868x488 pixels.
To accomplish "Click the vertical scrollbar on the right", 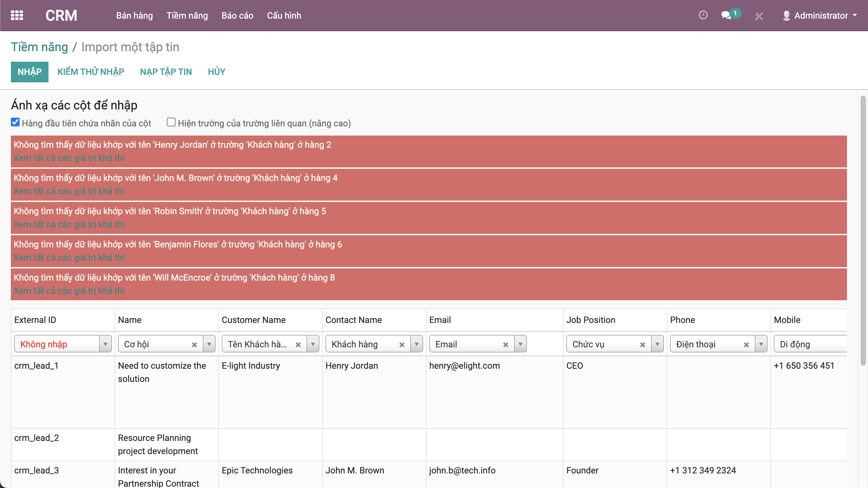I will pos(863,230).
